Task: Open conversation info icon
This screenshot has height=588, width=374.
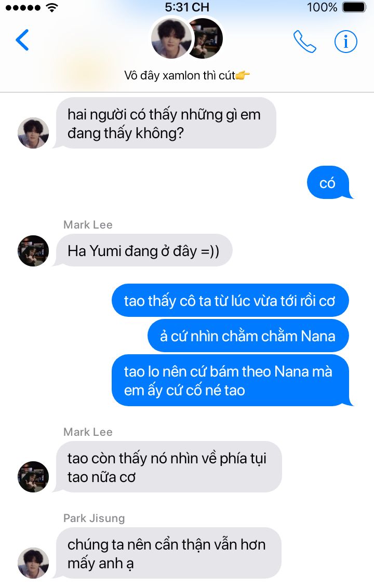Action: pyautogui.click(x=345, y=41)
